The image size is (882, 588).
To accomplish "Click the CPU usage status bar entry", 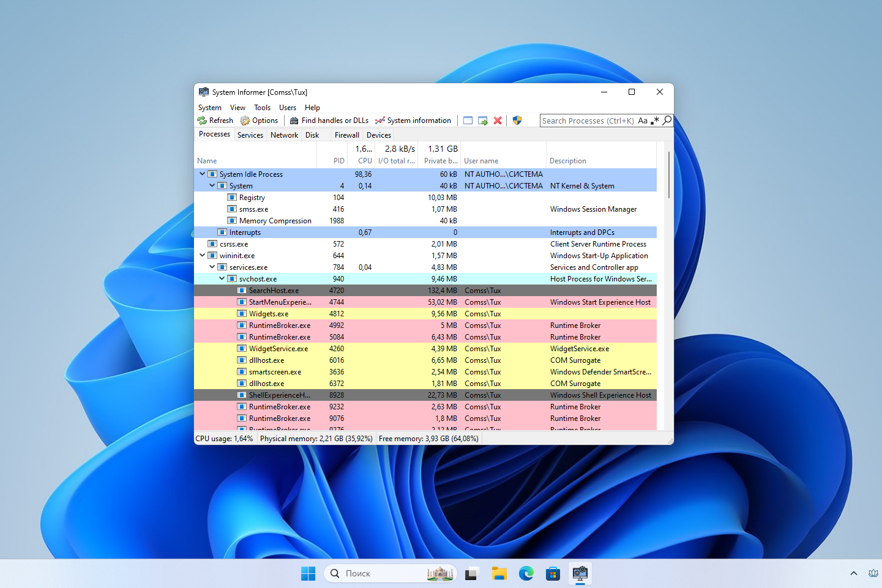I will 225,439.
